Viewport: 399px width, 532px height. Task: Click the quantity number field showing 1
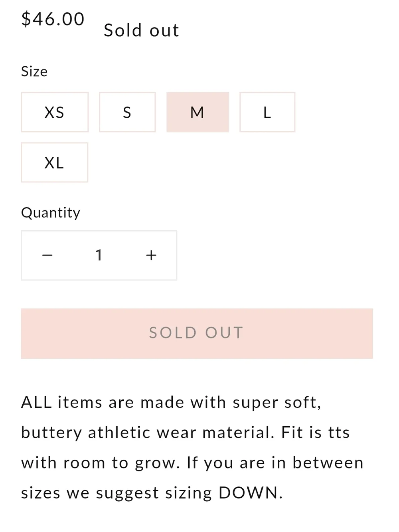coord(99,255)
